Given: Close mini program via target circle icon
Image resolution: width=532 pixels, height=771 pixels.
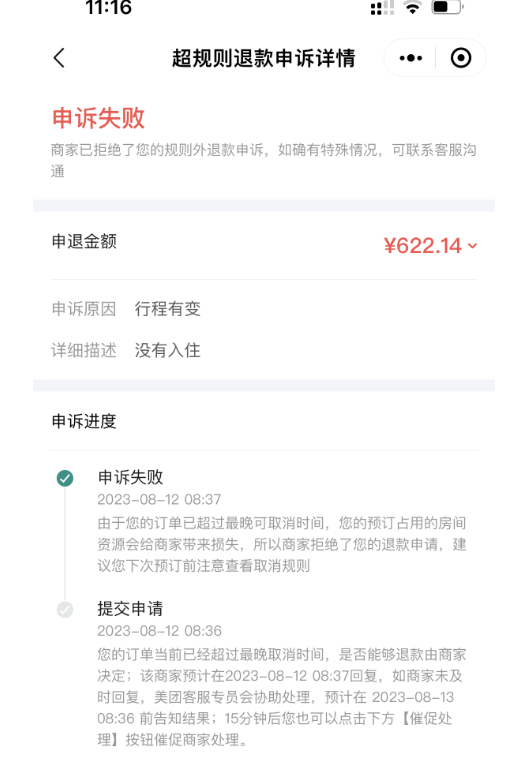Looking at the screenshot, I should click(x=461, y=58).
